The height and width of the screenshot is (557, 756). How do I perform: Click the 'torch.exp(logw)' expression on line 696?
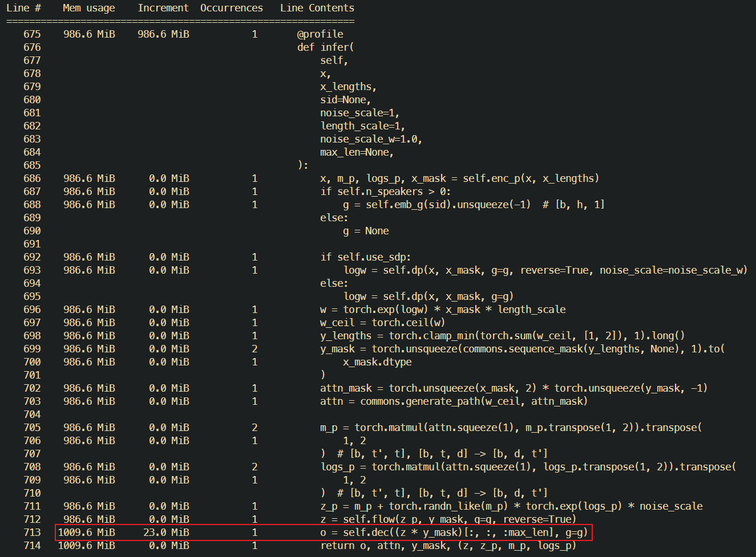coord(382,309)
